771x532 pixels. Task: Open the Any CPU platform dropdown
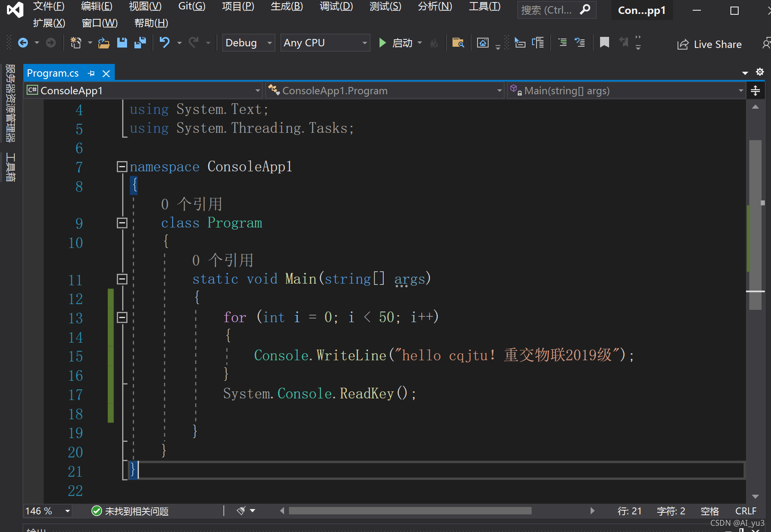click(x=325, y=43)
